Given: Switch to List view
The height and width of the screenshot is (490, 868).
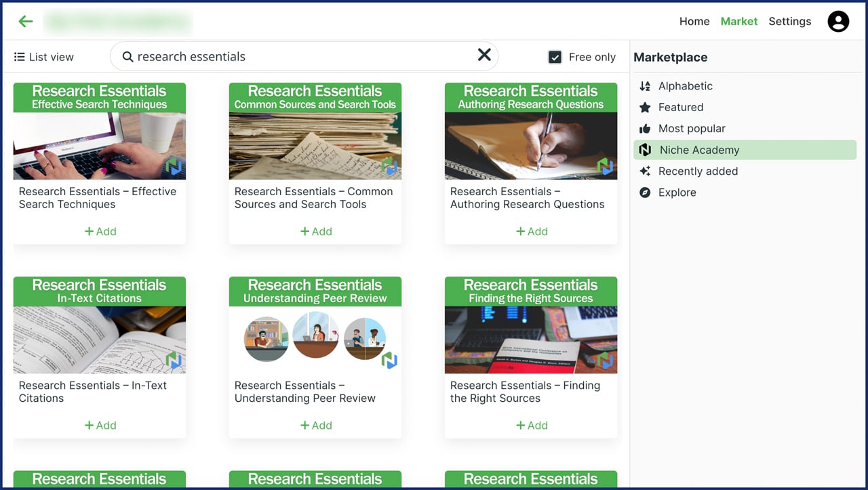Looking at the screenshot, I should [44, 57].
